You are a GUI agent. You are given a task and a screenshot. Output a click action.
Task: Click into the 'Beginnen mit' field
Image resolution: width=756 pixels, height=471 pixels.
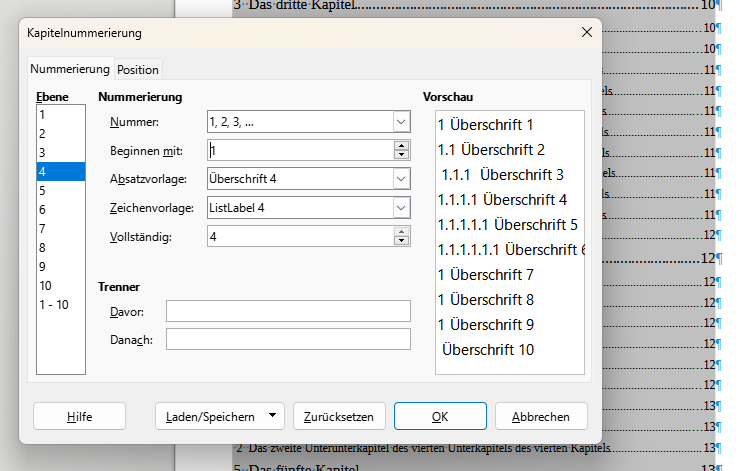[x=301, y=150]
